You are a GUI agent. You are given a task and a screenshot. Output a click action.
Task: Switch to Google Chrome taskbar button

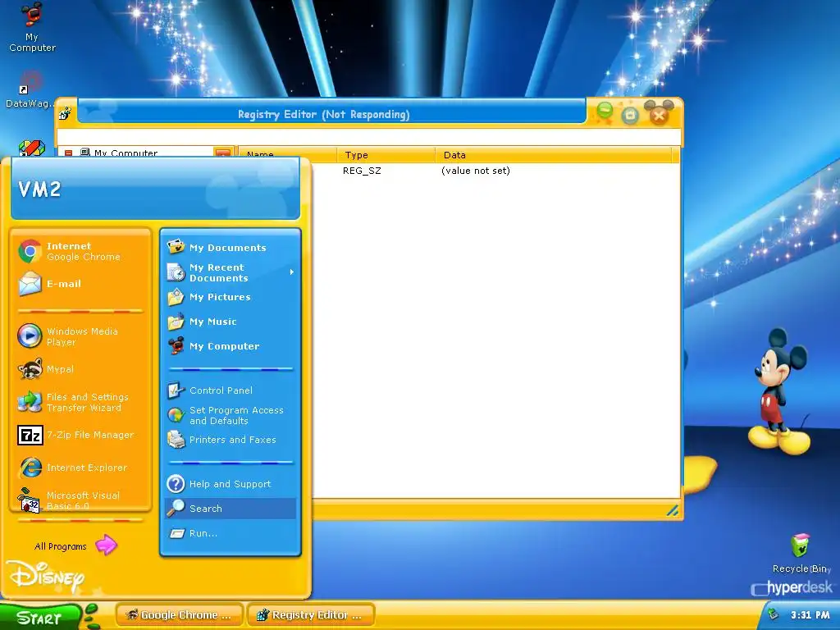point(180,615)
